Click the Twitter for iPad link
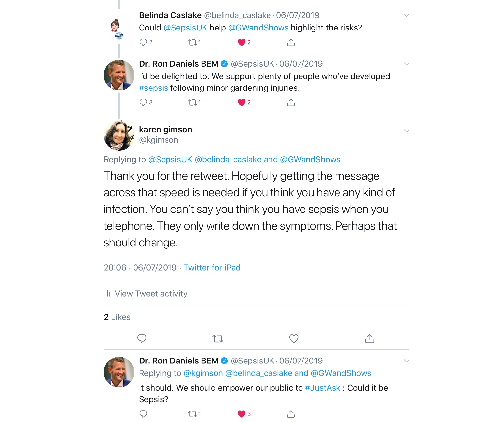The image size is (504, 422). tap(212, 267)
